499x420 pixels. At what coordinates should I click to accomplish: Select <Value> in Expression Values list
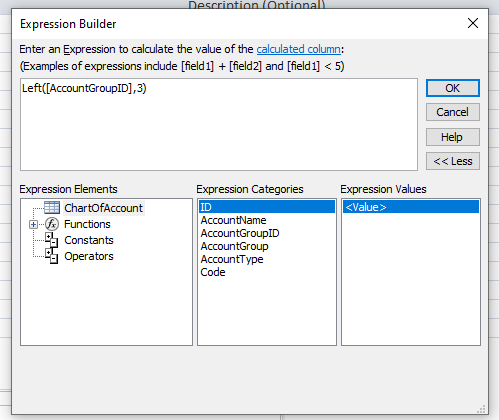pyautogui.click(x=411, y=207)
